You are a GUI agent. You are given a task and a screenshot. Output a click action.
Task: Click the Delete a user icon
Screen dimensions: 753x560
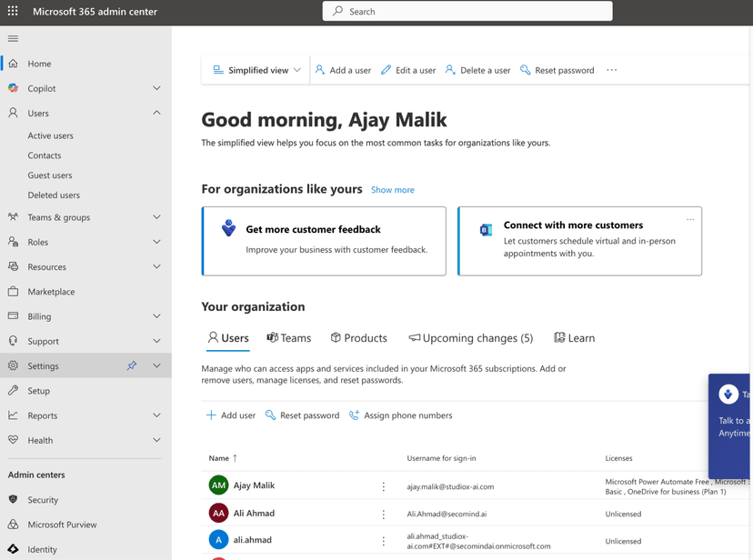[450, 70]
